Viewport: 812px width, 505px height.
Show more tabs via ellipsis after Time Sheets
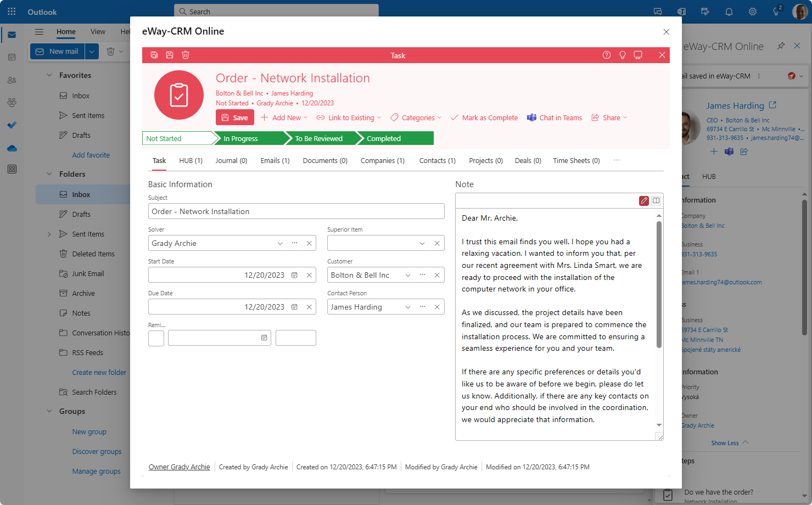tap(617, 160)
